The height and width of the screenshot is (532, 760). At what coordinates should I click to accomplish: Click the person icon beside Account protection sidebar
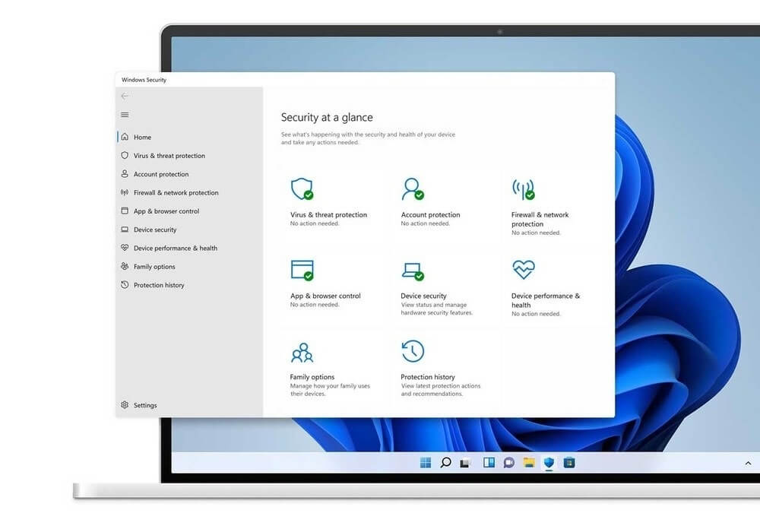[x=125, y=173]
